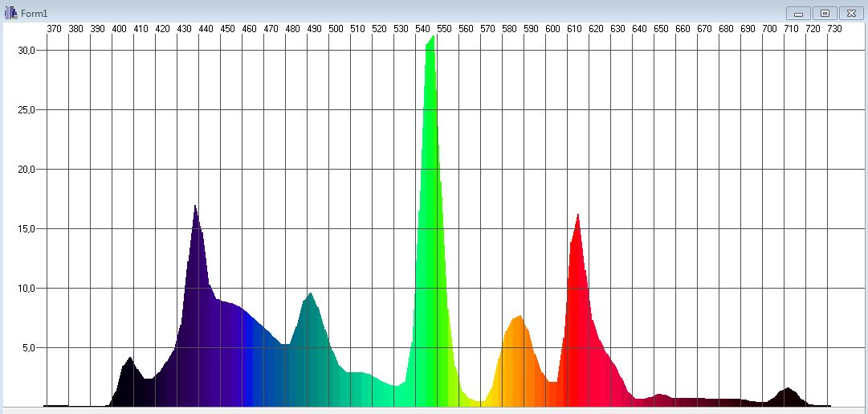Viewport: 868px width, 414px height.
Task: Click the 650 wavelength label
Action: point(661,29)
